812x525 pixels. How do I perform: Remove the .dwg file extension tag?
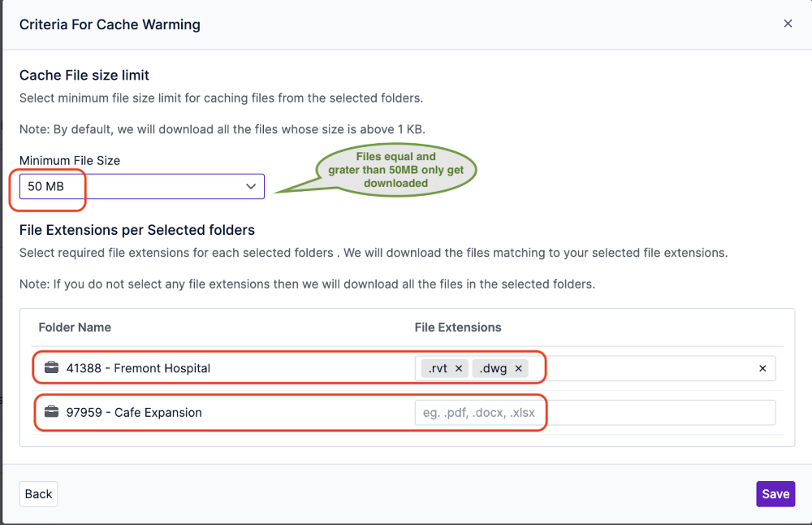pos(518,367)
